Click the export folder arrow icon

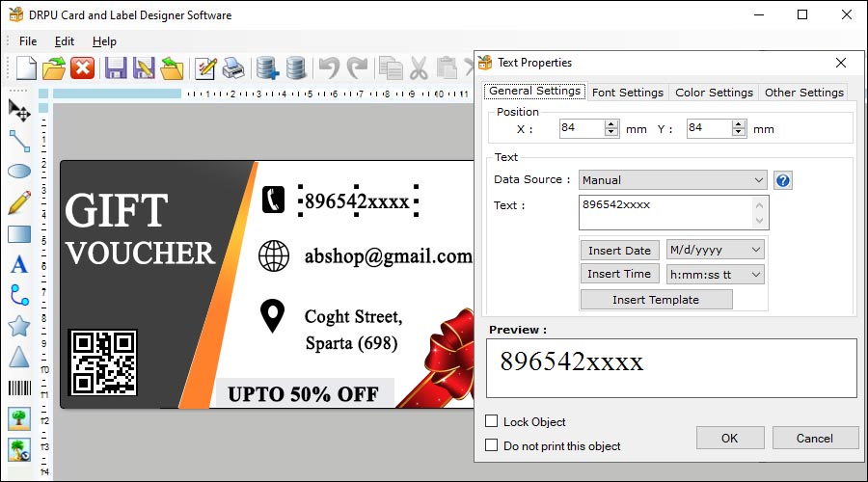click(x=172, y=68)
